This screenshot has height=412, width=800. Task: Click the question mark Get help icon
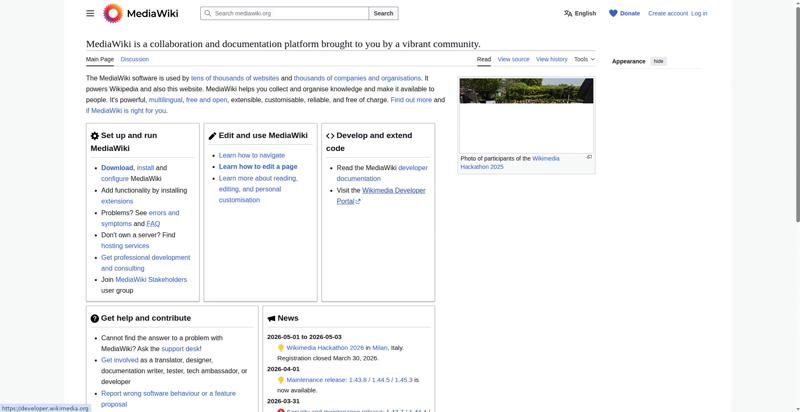coord(95,319)
